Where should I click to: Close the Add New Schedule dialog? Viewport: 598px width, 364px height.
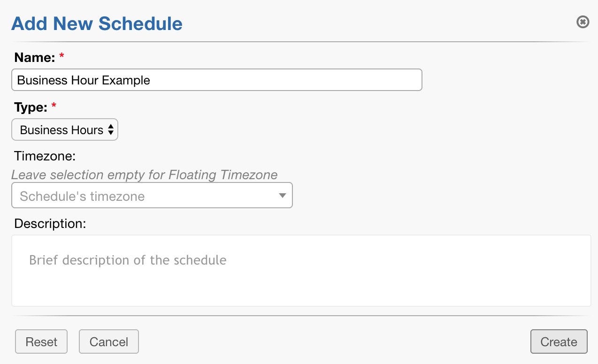[583, 22]
